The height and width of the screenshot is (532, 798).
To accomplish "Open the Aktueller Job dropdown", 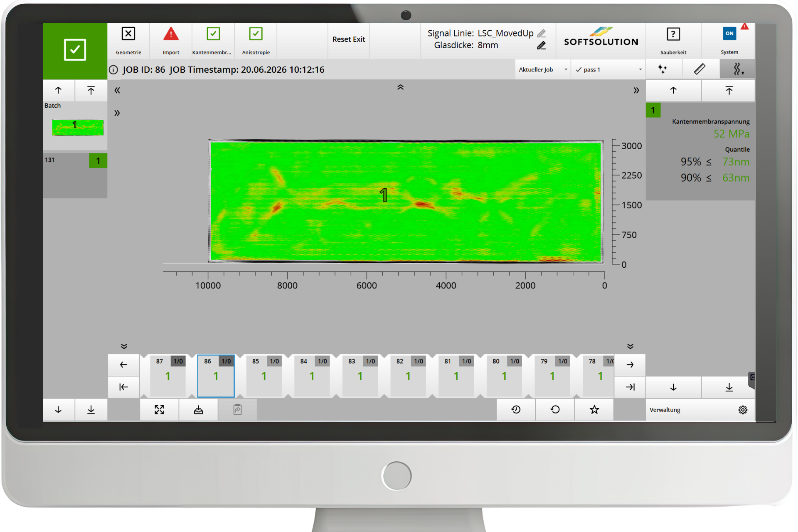I will pos(543,69).
